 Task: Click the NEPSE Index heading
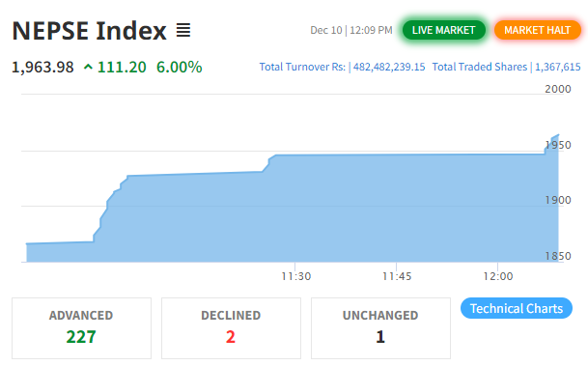click(x=89, y=30)
